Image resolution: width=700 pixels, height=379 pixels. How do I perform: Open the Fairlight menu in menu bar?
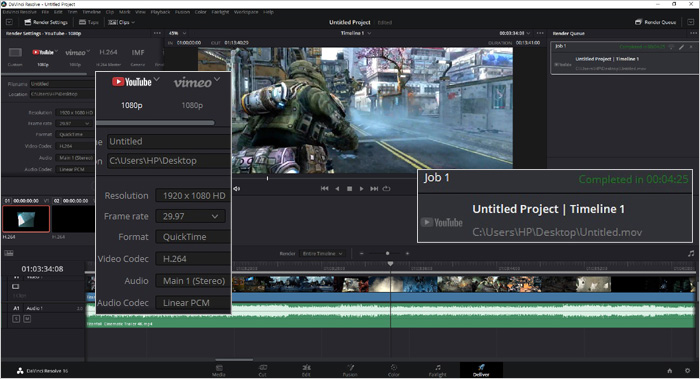[x=220, y=12]
